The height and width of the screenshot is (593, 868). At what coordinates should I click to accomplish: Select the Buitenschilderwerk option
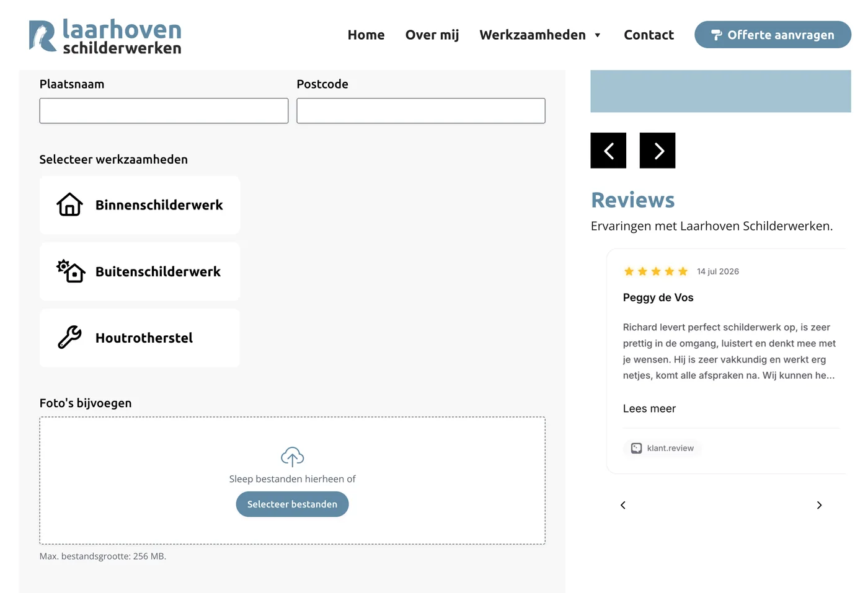click(x=139, y=271)
